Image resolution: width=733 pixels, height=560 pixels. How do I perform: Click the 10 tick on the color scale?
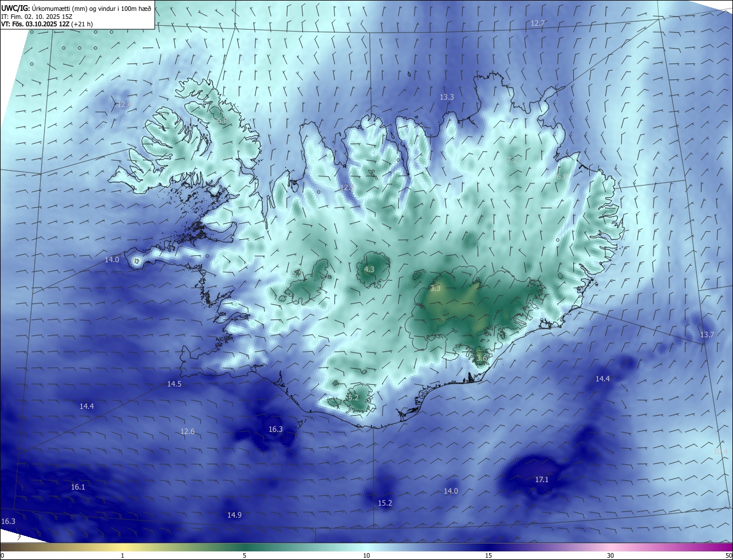click(x=366, y=555)
